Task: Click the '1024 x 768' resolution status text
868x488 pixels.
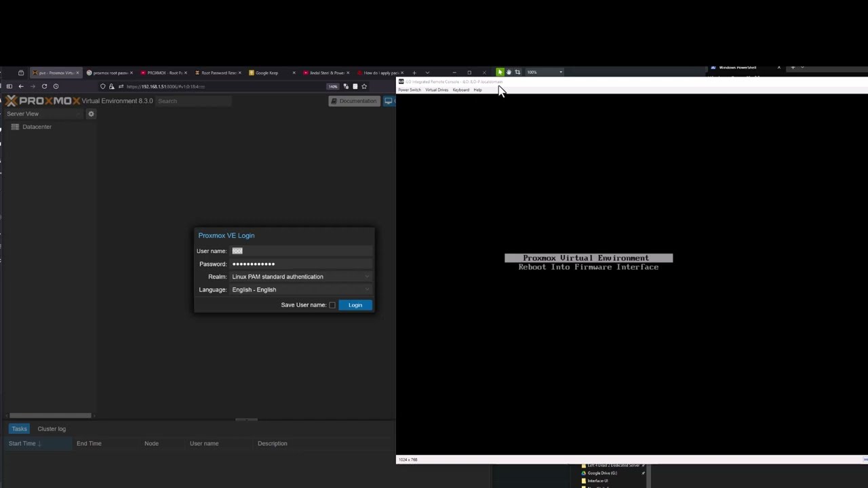Action: (408, 460)
